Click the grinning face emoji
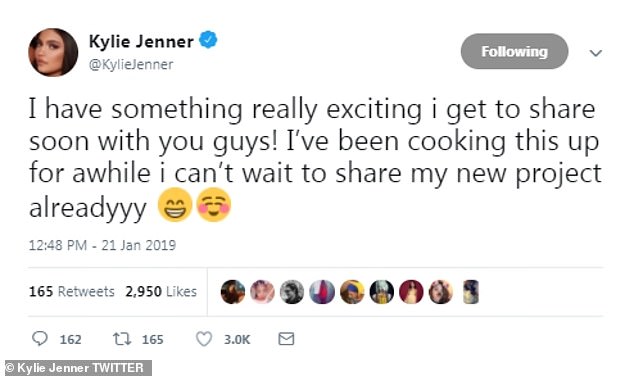The image size is (634, 376). 175,205
